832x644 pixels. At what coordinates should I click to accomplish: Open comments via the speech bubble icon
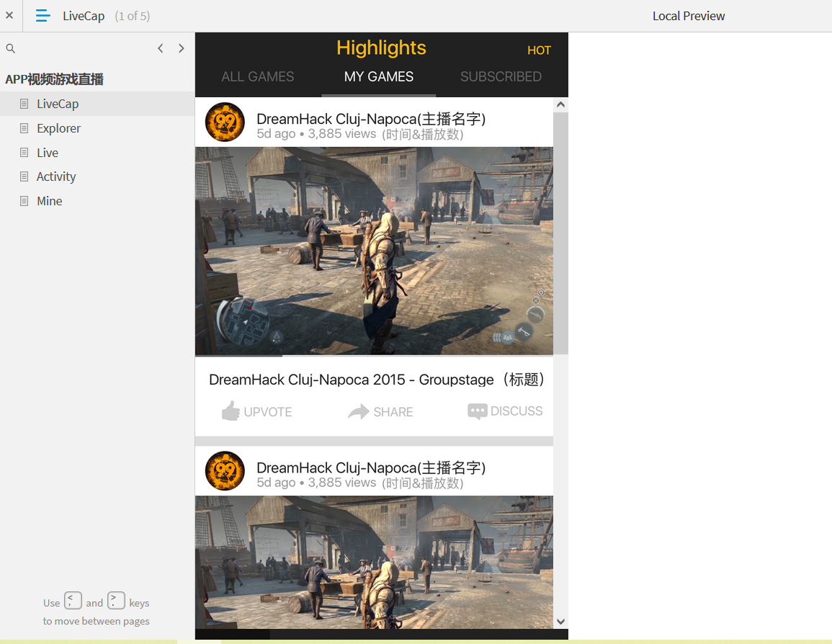[x=478, y=411]
